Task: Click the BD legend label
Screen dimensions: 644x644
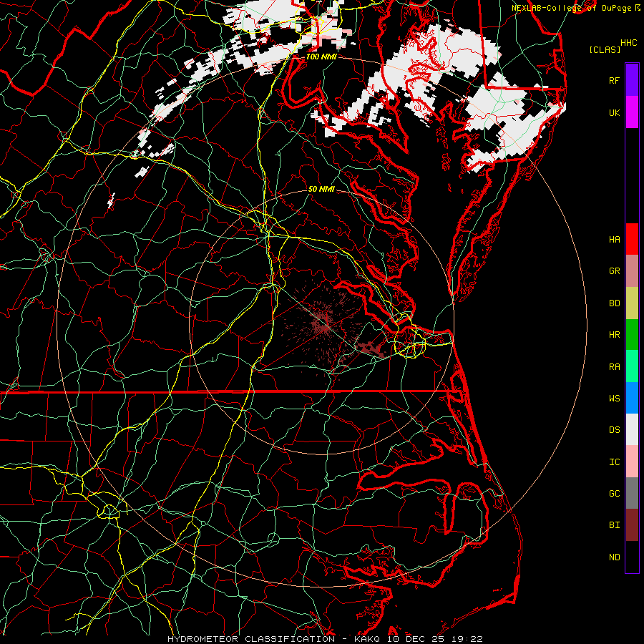Action: [614, 303]
